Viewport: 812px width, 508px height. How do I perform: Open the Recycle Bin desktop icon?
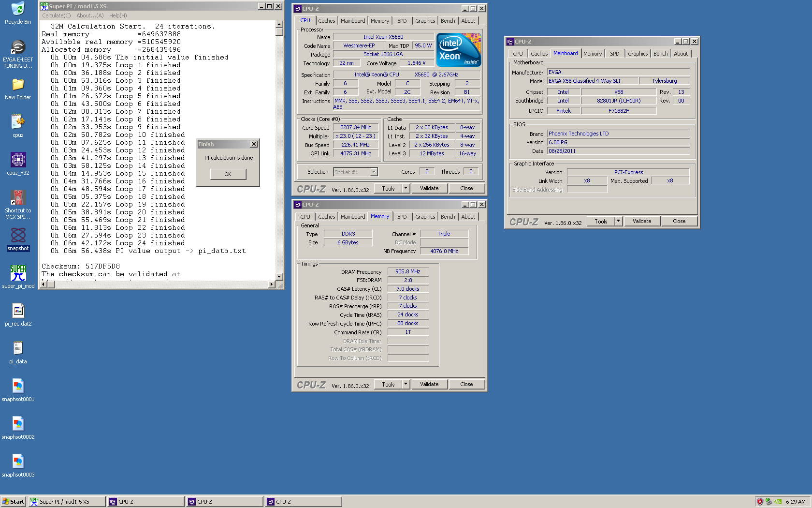coord(18,13)
